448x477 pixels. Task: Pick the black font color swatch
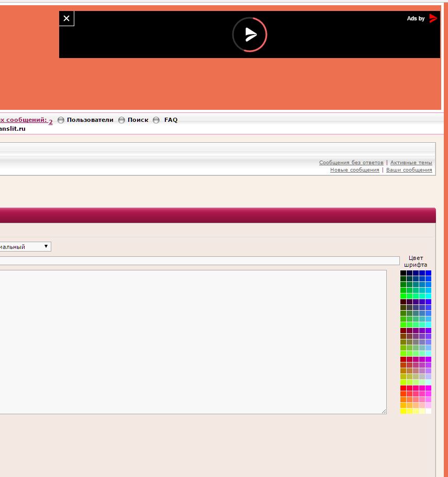tap(404, 273)
